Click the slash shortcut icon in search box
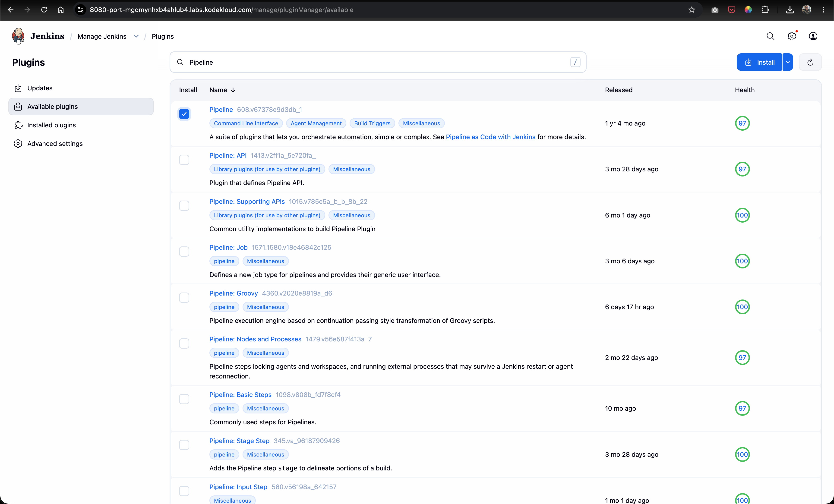Screen dimensions: 834x504 tap(575, 62)
